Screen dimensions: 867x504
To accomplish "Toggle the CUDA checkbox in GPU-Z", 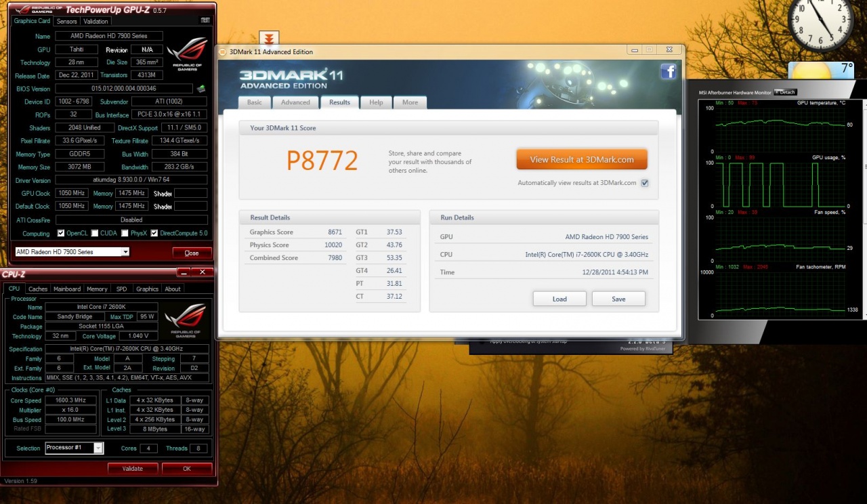I will coord(95,233).
